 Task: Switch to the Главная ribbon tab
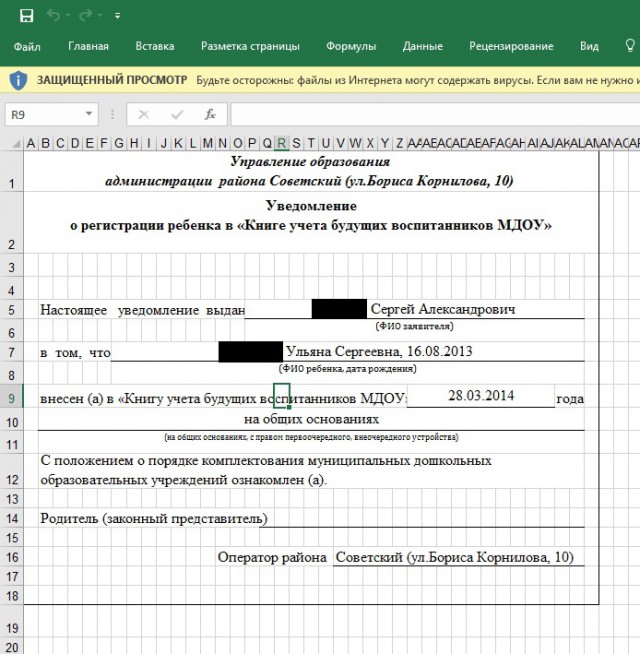tap(88, 46)
